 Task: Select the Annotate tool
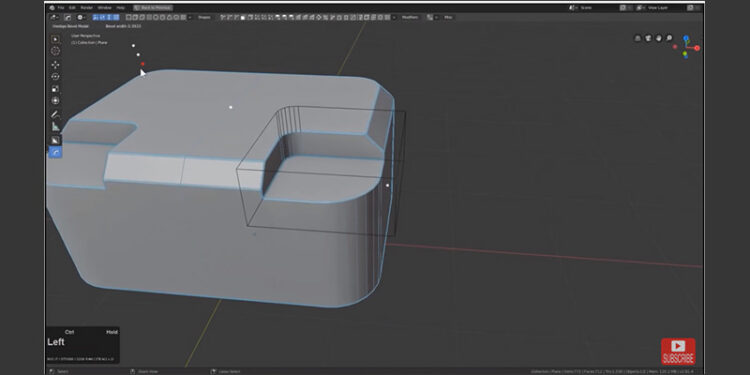tap(55, 114)
